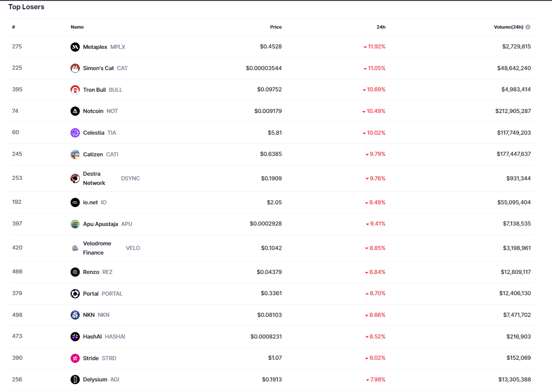The height and width of the screenshot is (392, 552).
Task: Click the Stride pink logo icon
Action: coord(75,358)
